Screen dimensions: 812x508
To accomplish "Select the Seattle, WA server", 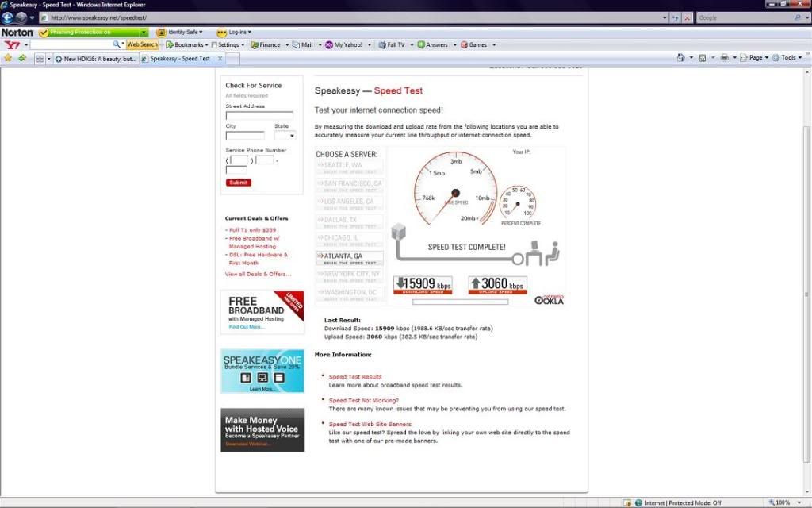I will click(x=350, y=167).
